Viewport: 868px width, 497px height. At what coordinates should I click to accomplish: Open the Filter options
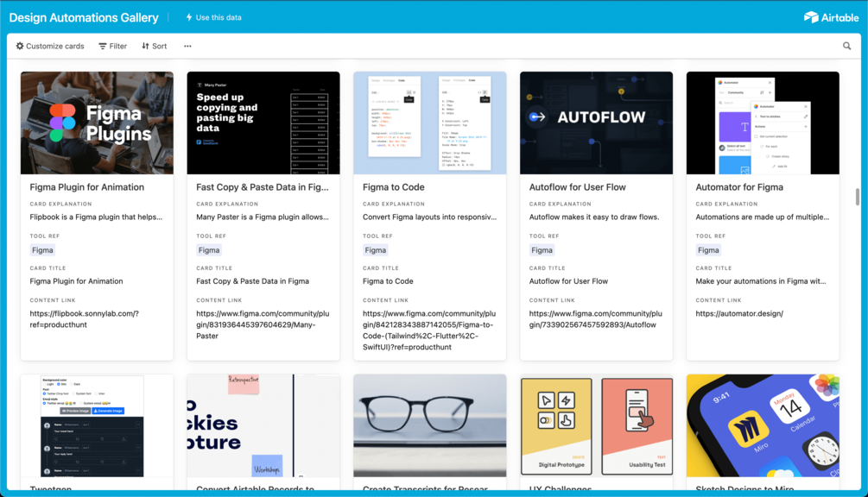pyautogui.click(x=113, y=46)
